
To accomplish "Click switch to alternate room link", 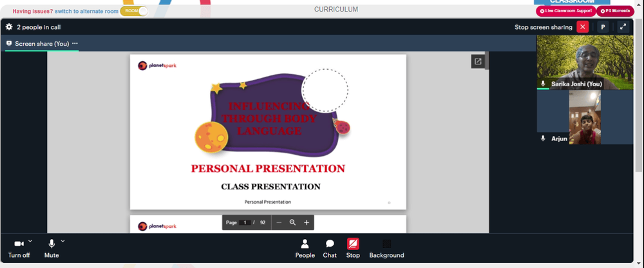I will (87, 12).
